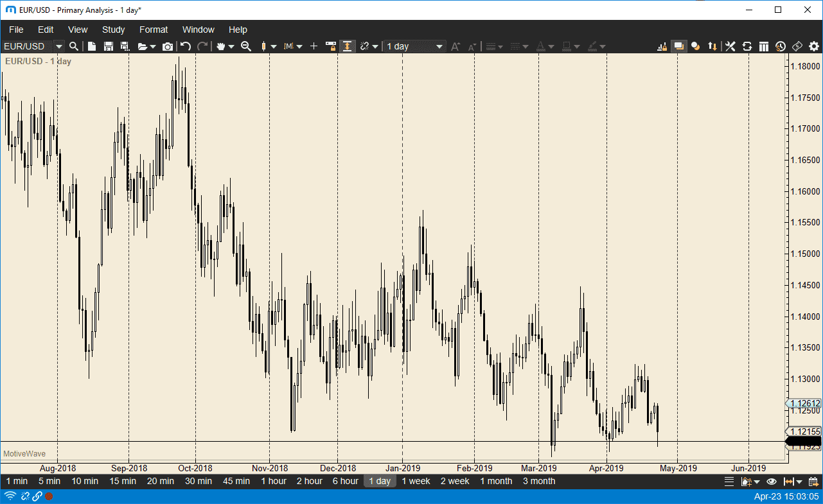
Task: Select the 1 week interval button
Action: (x=415, y=481)
